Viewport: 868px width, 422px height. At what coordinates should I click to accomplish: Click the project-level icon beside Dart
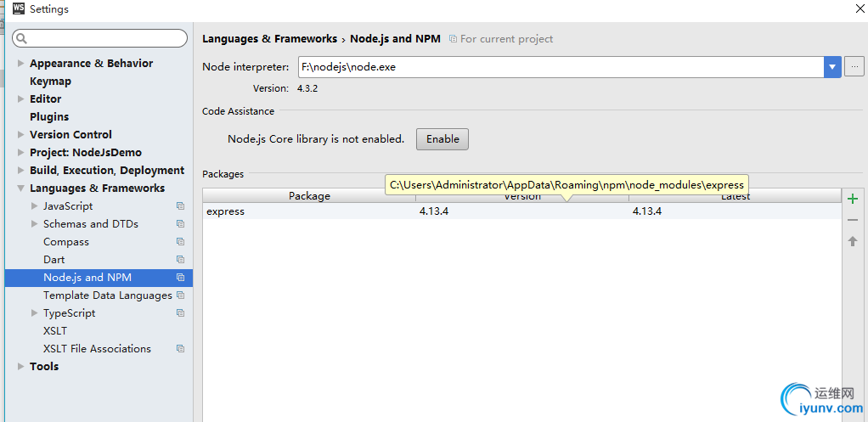[180, 259]
